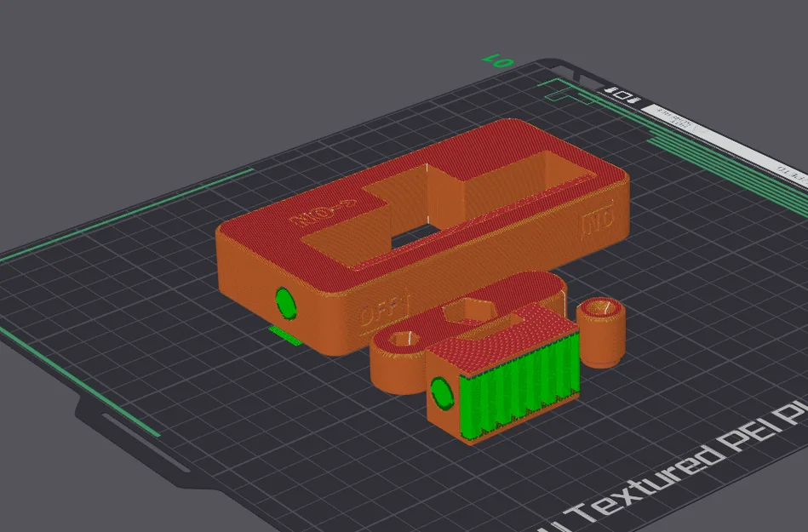Click the green ribbed support block
Screen dimensions: 808x532
point(519,386)
